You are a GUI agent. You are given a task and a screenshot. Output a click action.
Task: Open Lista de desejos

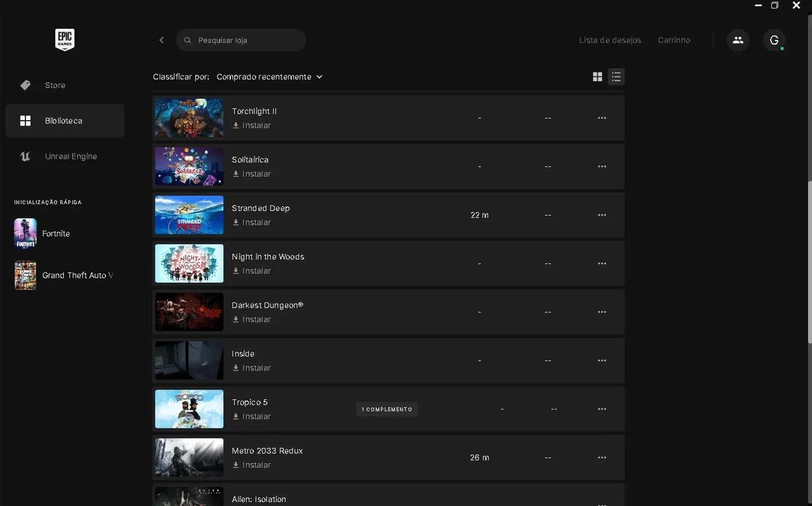pos(610,40)
